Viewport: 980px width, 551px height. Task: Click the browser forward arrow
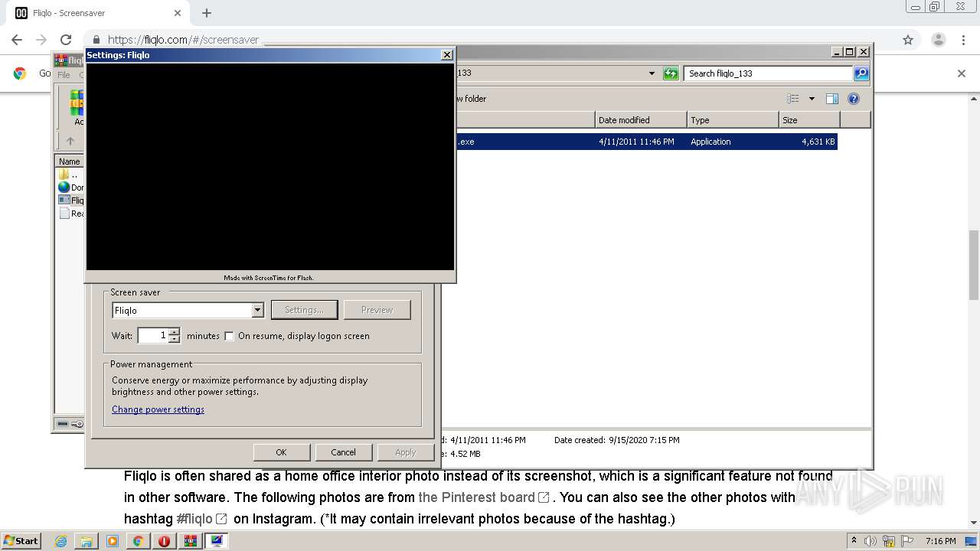[x=41, y=40]
